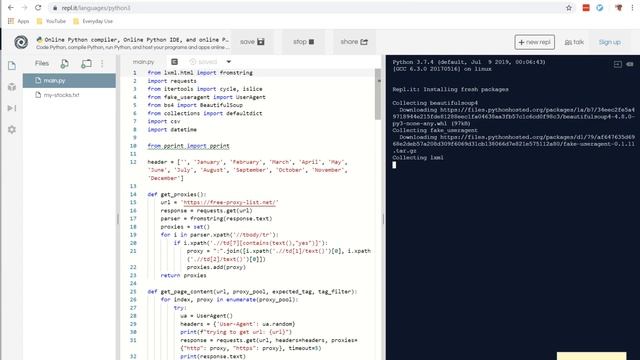Click the red browser extension icon
Screen dimensions: 640x360
pos(586,7)
